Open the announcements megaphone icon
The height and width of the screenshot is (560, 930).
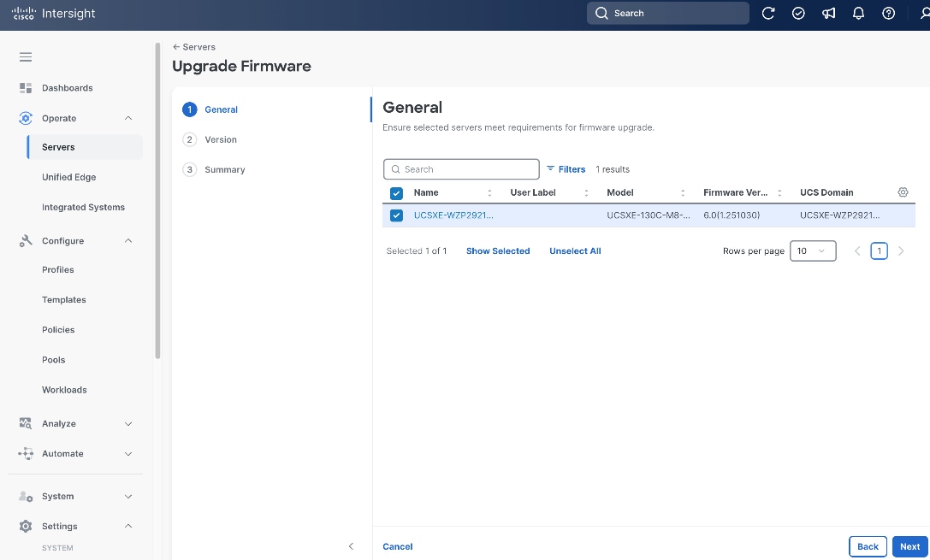tap(828, 13)
